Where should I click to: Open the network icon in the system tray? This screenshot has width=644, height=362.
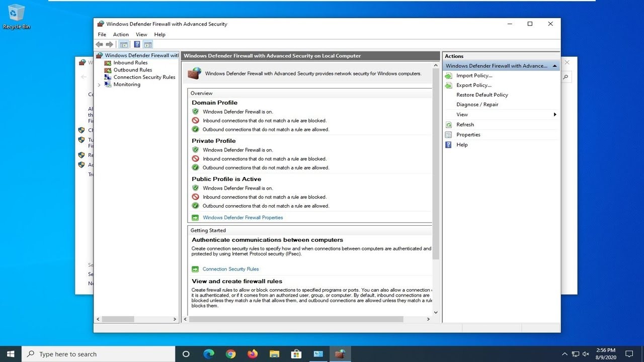coord(575,354)
